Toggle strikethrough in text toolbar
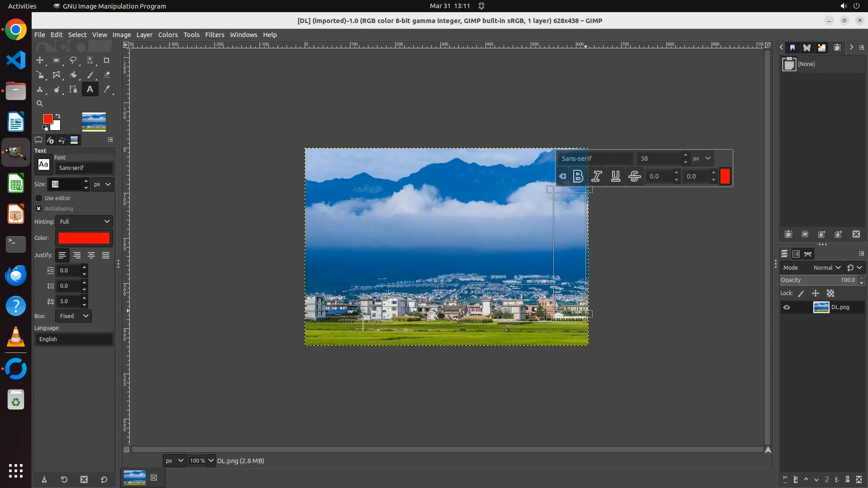Screen dimensions: 868x488 tap(634, 177)
